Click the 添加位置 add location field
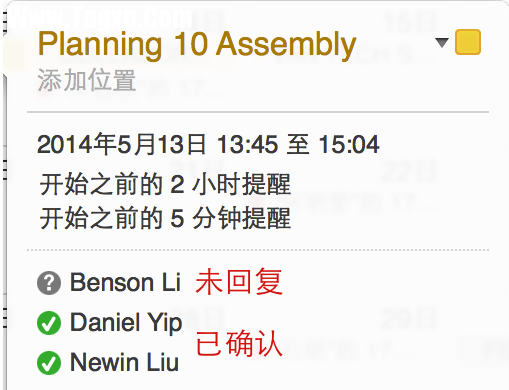 click(x=87, y=80)
